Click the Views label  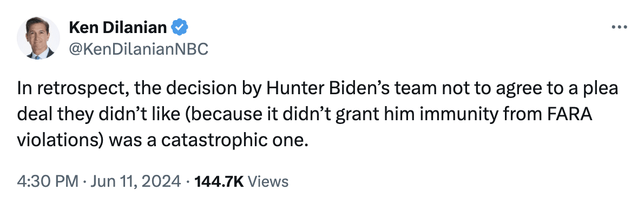(268, 181)
